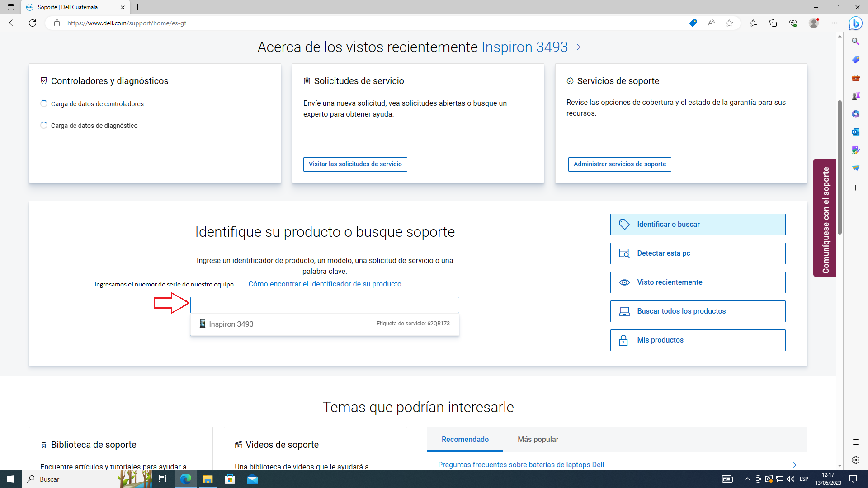This screenshot has width=868, height=488.
Task: Open Edge sidebar search icon
Action: 855,41
